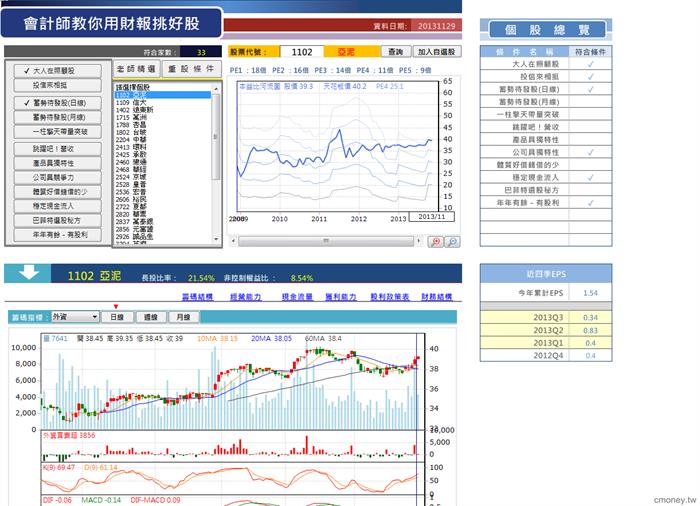Click the right arrow of chart horizontal scrollbar

point(418,241)
